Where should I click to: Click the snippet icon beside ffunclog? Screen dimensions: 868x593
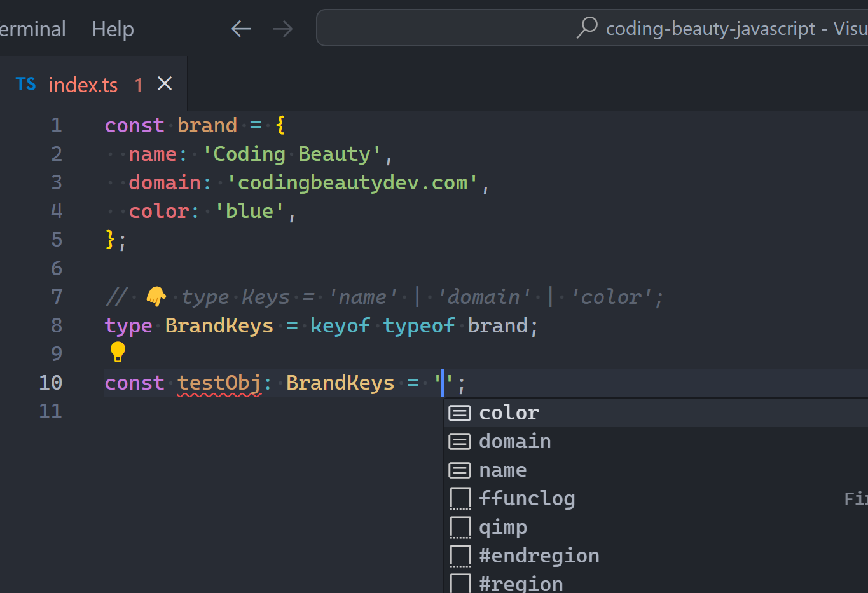[x=459, y=498]
